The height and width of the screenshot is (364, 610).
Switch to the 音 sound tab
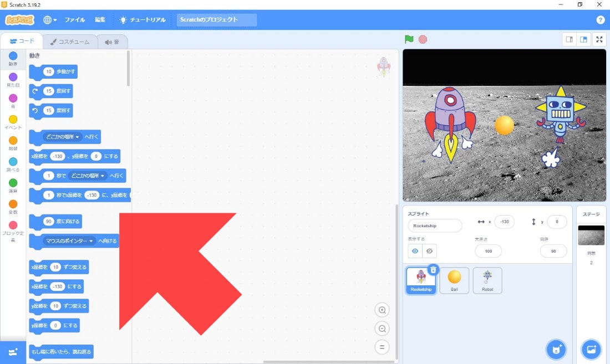[111, 42]
